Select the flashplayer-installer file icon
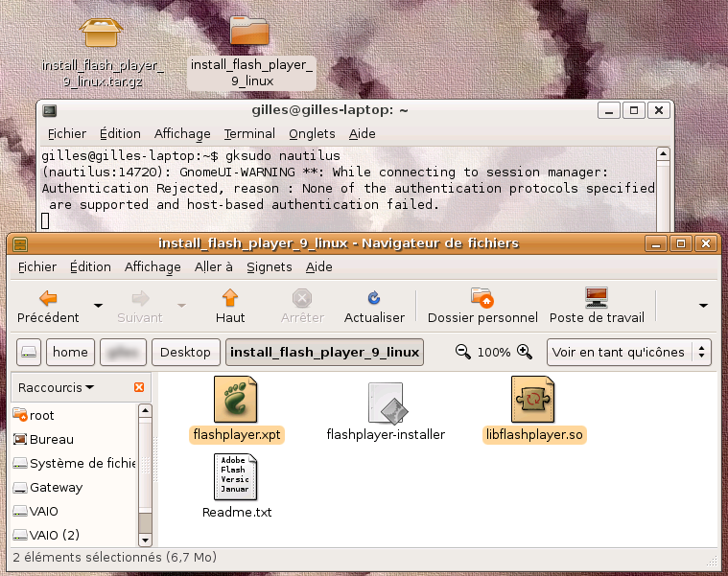 pos(387,403)
